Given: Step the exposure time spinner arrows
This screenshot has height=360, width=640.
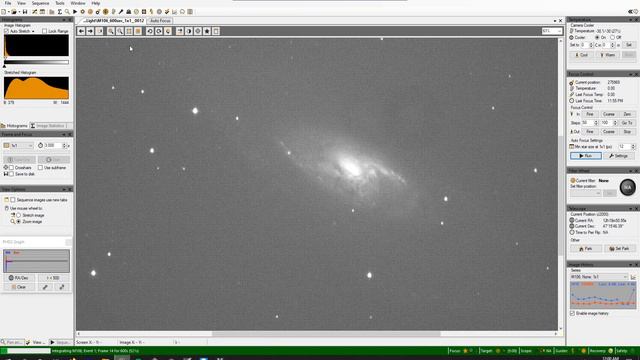Looking at the screenshot, I should (64, 146).
